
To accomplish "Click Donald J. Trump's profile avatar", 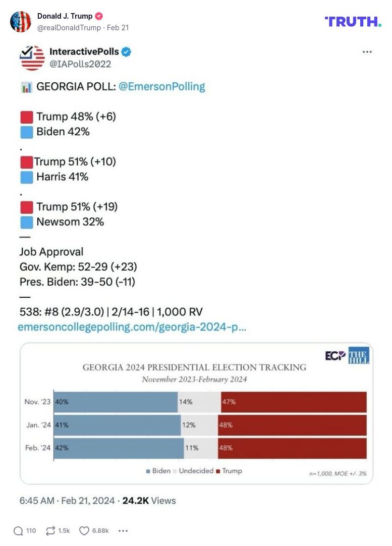I will (21, 21).
